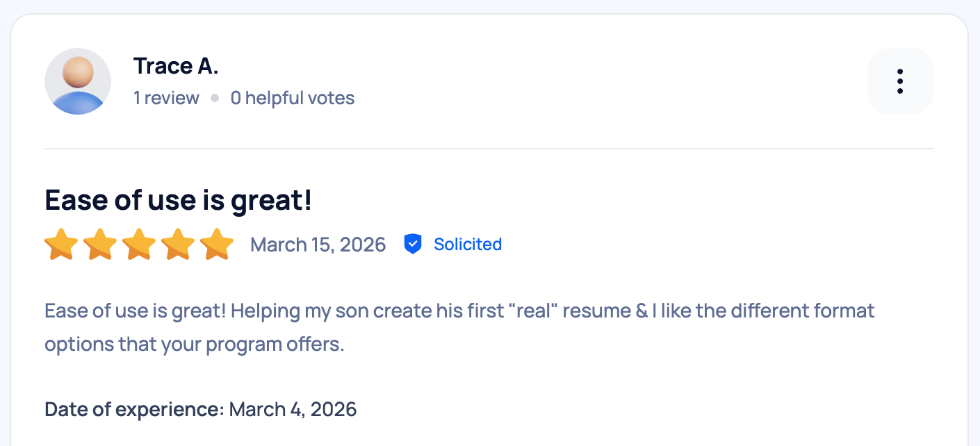Click the 'Date of experience' line

pos(131,409)
